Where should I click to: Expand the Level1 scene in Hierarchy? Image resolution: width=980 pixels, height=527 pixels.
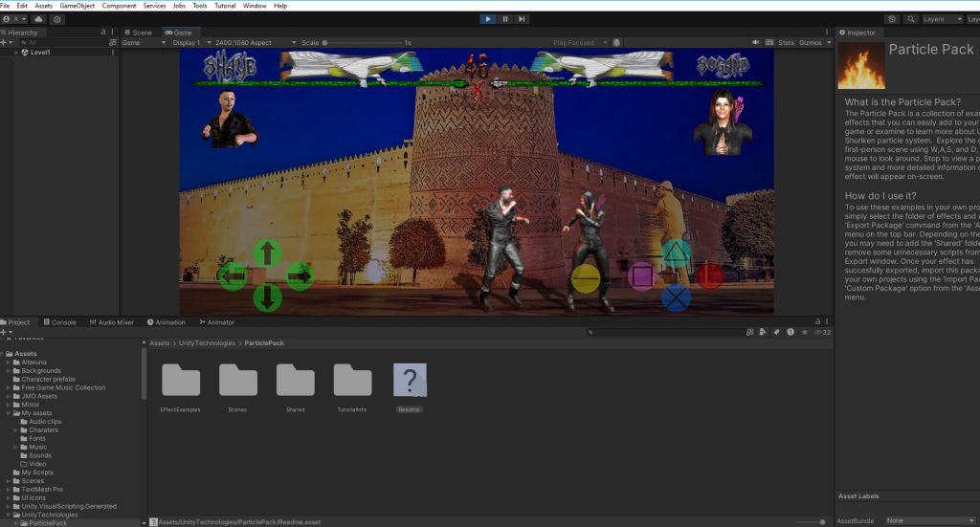16,53
